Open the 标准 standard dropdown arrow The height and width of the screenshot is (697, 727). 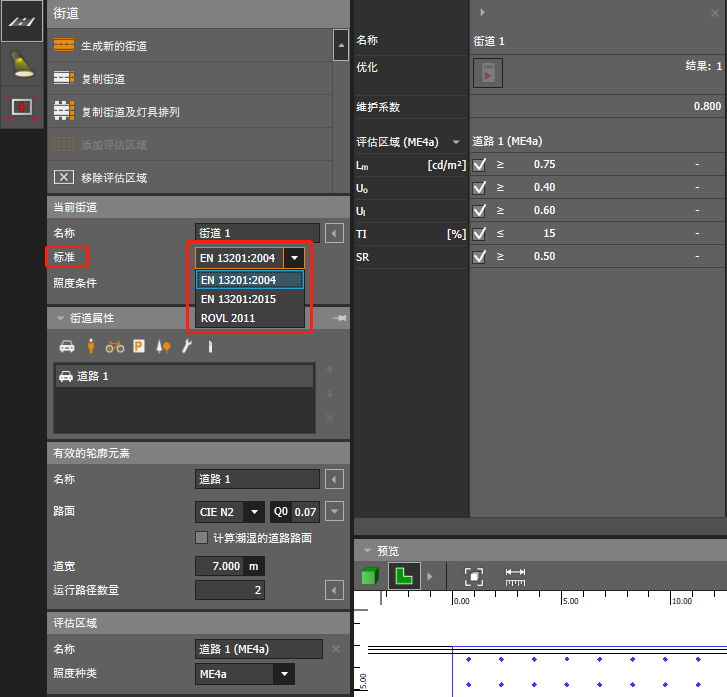[294, 258]
